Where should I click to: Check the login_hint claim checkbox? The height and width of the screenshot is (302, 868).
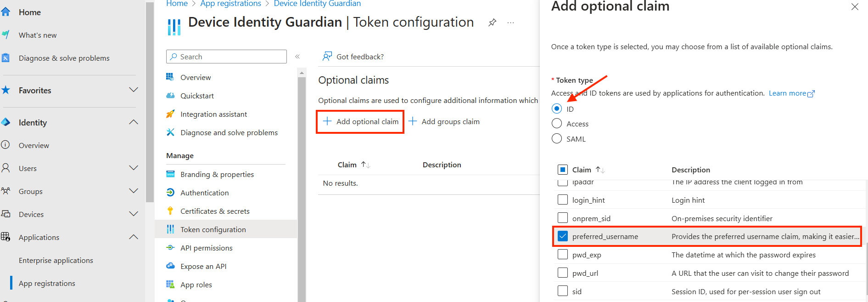(563, 200)
